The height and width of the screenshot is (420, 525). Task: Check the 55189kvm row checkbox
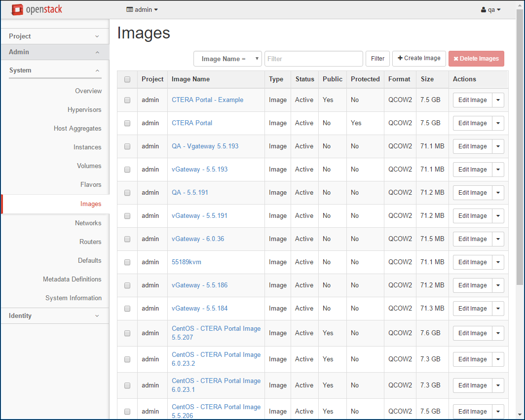[127, 262]
